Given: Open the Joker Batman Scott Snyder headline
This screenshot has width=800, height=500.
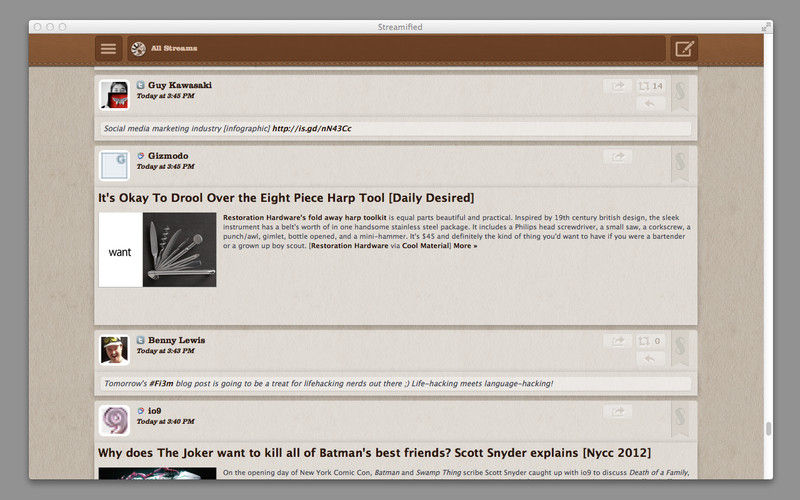Looking at the screenshot, I should click(374, 453).
